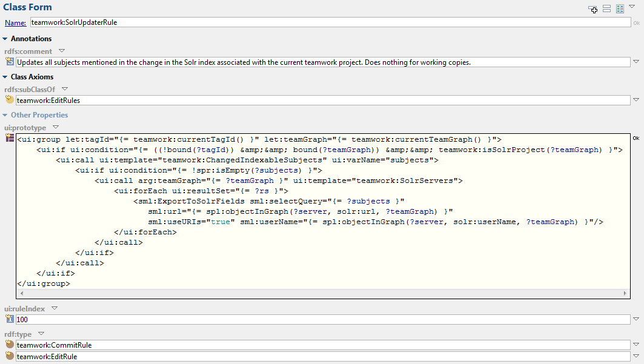The height and width of the screenshot is (364, 644).
Task: Open the rdfs:subClassOf property menu arrow
Action: point(65,88)
